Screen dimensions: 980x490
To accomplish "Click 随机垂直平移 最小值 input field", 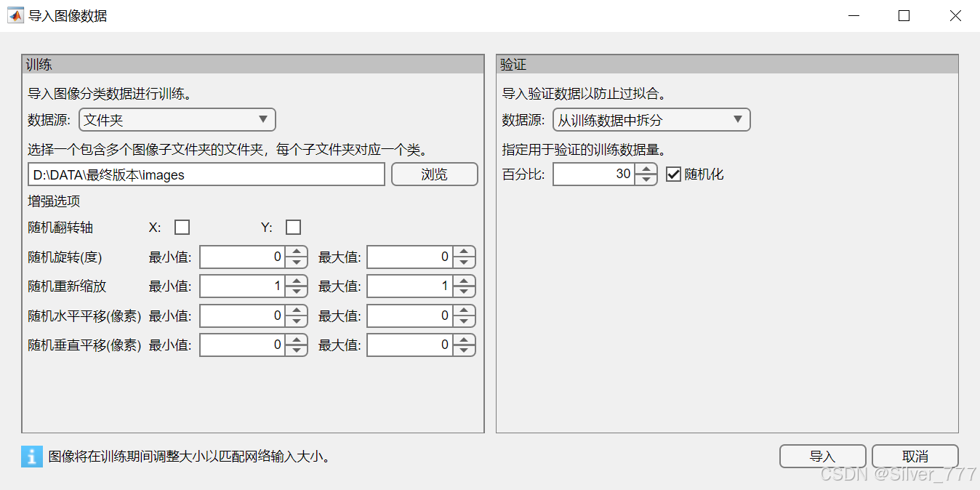I will click(242, 345).
